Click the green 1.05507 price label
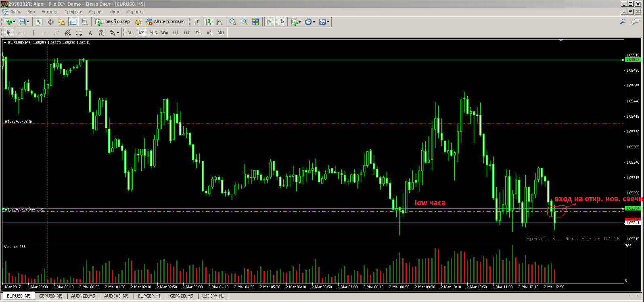 [x=632, y=60]
